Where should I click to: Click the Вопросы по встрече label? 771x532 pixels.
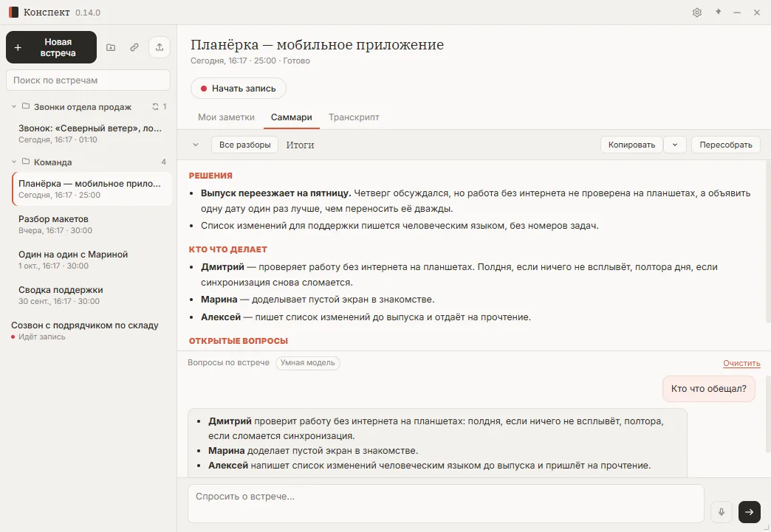pos(228,362)
